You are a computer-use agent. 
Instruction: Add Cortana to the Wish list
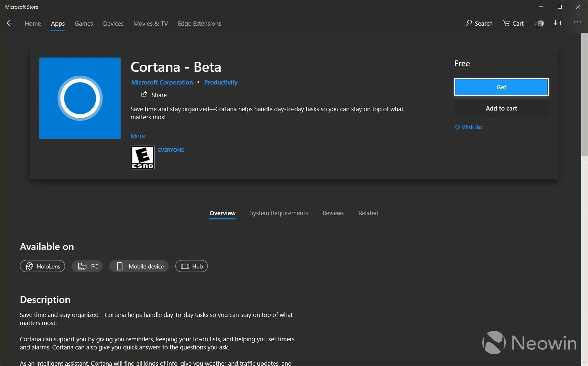pyautogui.click(x=468, y=127)
